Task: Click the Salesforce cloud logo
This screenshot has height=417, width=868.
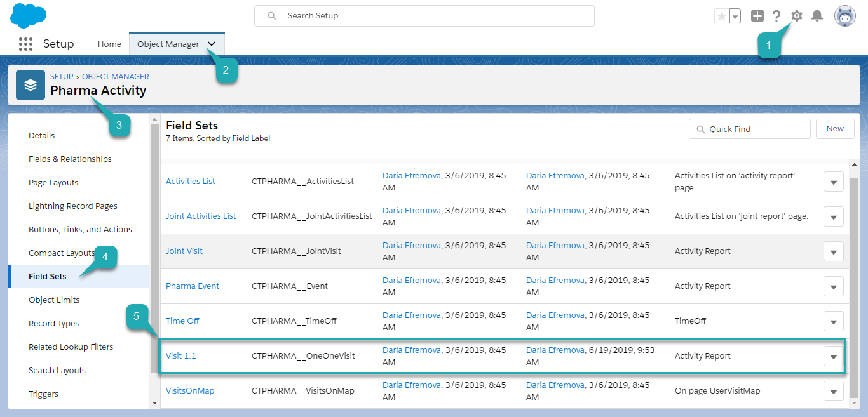Action: [x=29, y=15]
